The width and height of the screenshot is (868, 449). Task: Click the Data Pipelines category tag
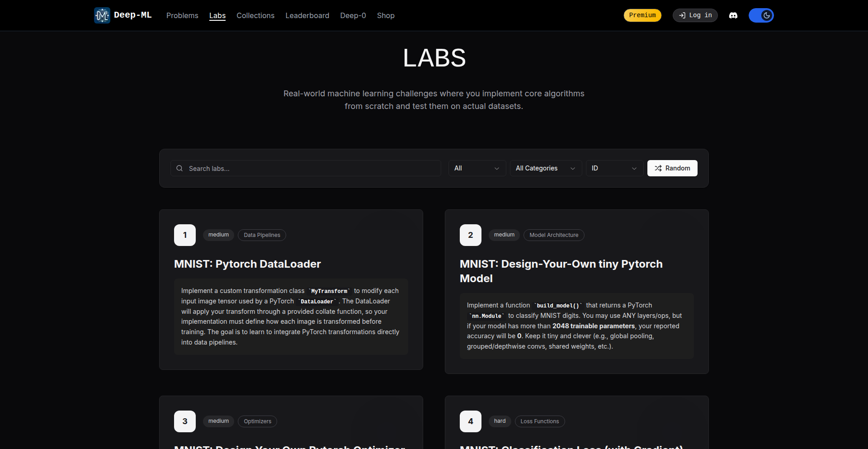(262, 235)
